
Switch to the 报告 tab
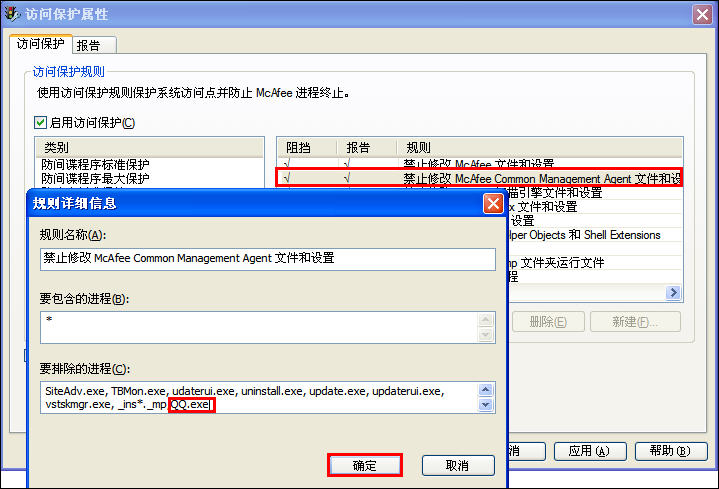click(94, 45)
